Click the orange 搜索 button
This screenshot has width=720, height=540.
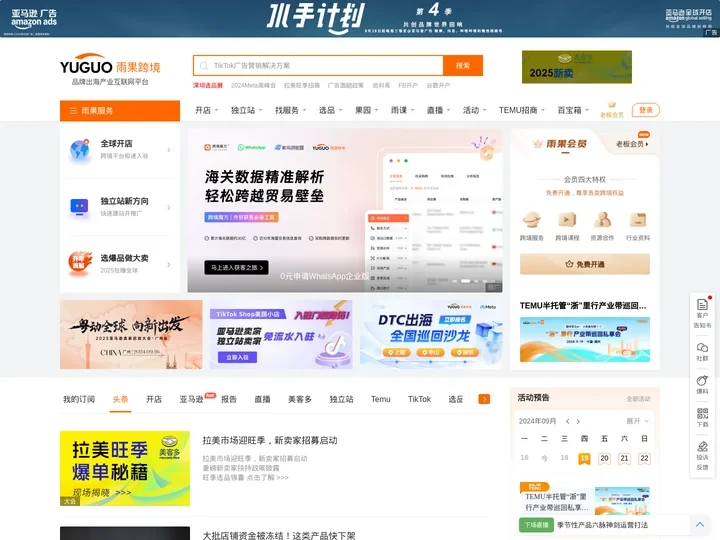(x=463, y=66)
